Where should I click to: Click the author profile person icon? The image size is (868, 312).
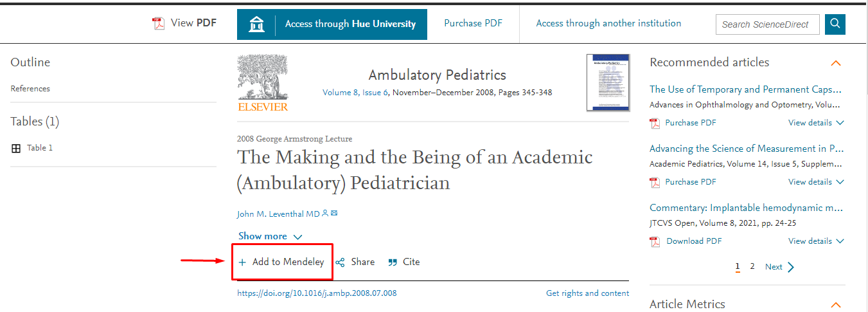pos(325,214)
